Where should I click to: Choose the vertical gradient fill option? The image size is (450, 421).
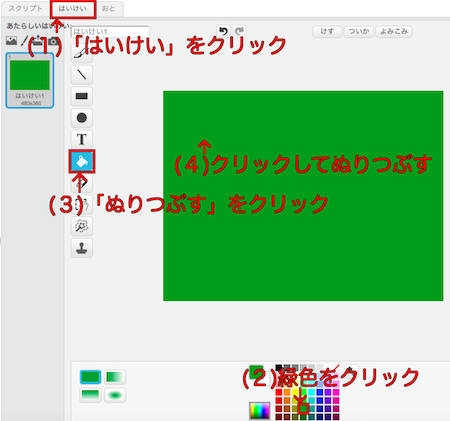[x=90, y=395]
